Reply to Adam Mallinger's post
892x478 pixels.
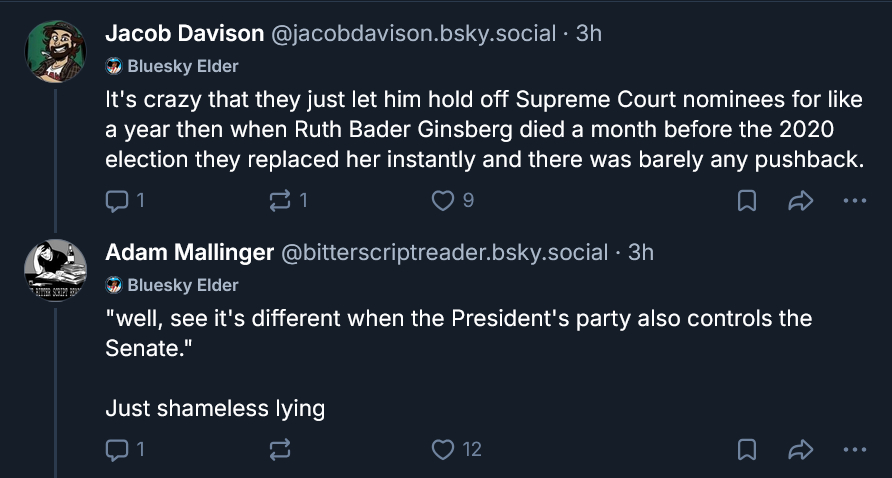117,450
